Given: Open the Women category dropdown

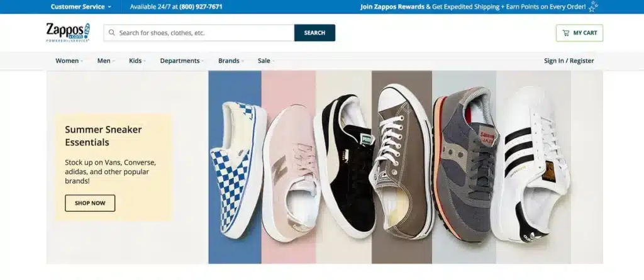Looking at the screenshot, I should tap(68, 61).
